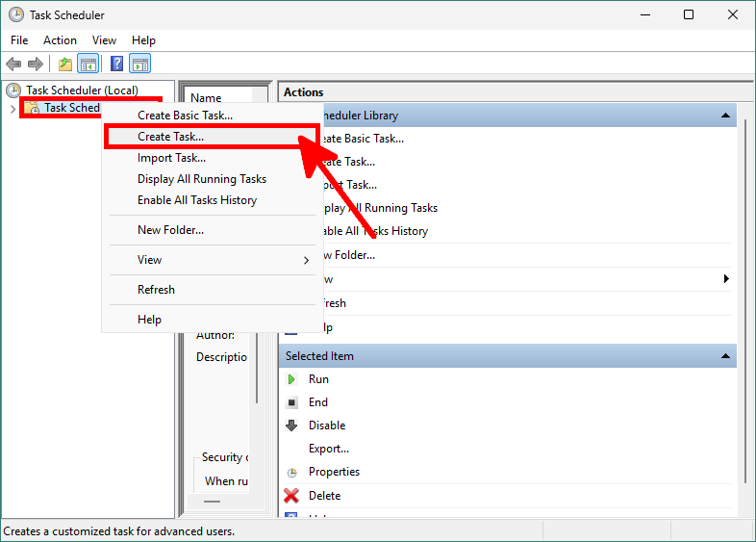The width and height of the screenshot is (756, 542).
Task: Click the blue Help toolbar icon
Action: [x=116, y=65]
